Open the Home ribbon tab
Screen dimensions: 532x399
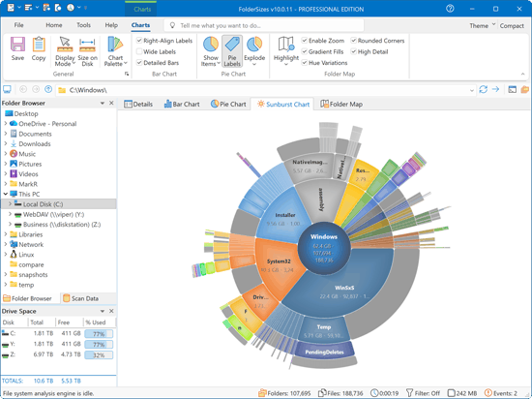click(x=54, y=25)
